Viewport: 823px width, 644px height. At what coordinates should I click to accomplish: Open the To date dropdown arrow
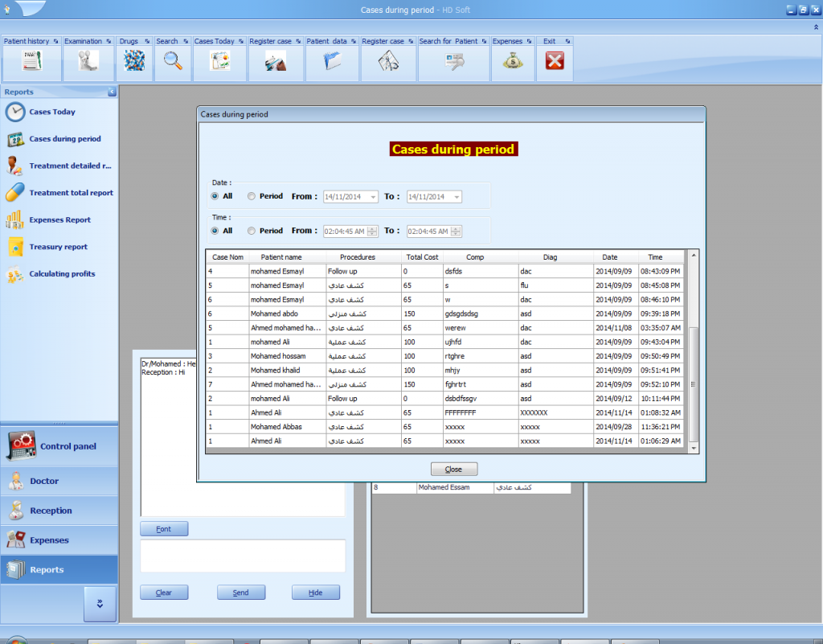[x=457, y=197]
